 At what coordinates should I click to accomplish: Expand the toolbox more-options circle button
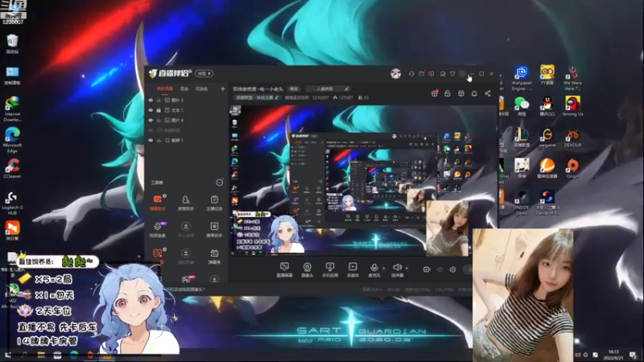point(219,183)
